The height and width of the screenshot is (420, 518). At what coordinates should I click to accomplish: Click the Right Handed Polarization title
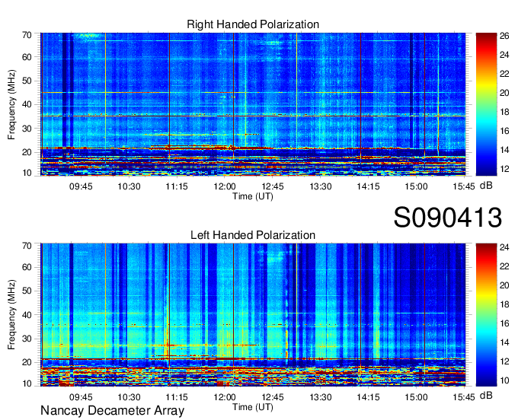click(253, 24)
